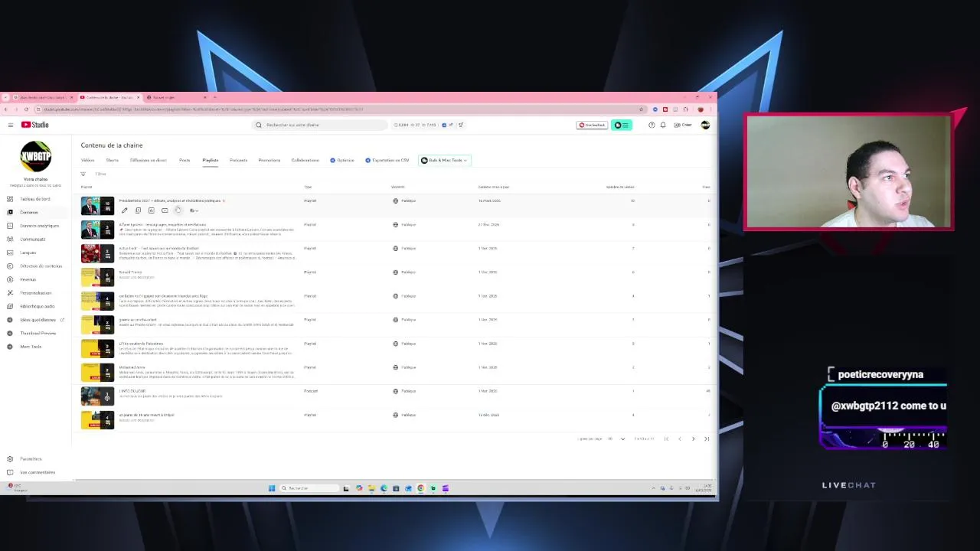The image size is (980, 551).
Task: Select the Playlists tab
Action: point(211,160)
